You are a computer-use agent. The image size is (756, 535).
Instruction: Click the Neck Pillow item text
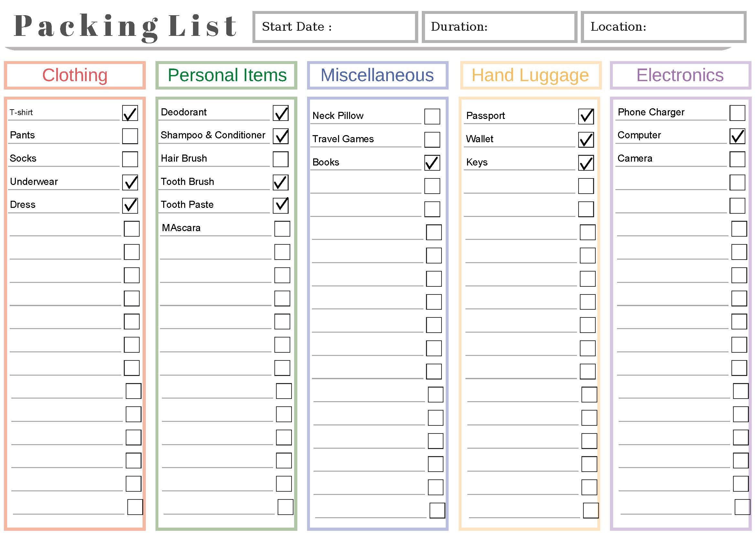pyautogui.click(x=338, y=116)
